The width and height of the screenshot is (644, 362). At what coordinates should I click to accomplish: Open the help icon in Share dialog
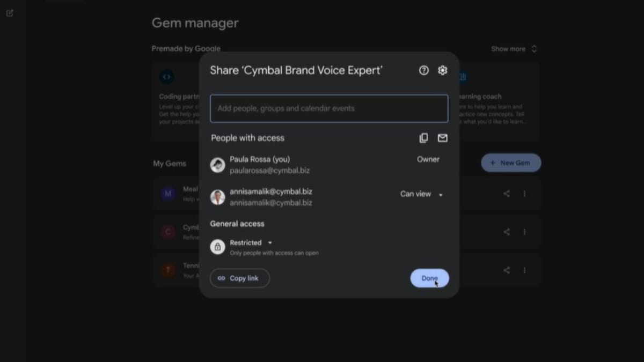click(424, 70)
